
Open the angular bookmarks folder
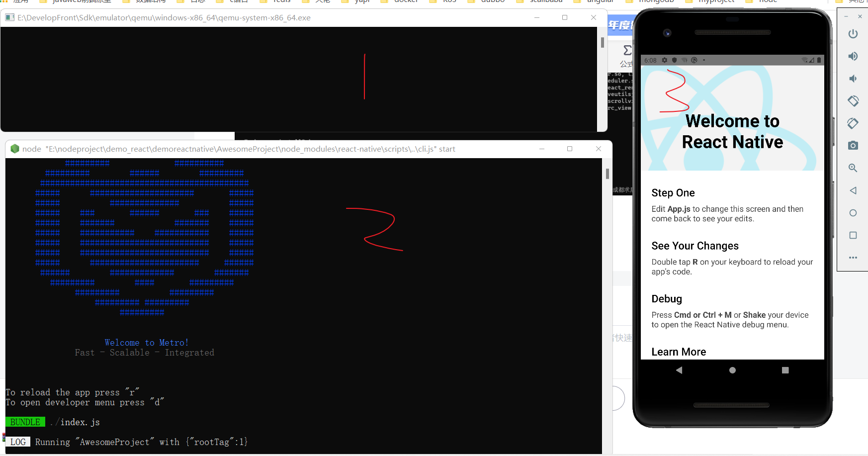600,1
